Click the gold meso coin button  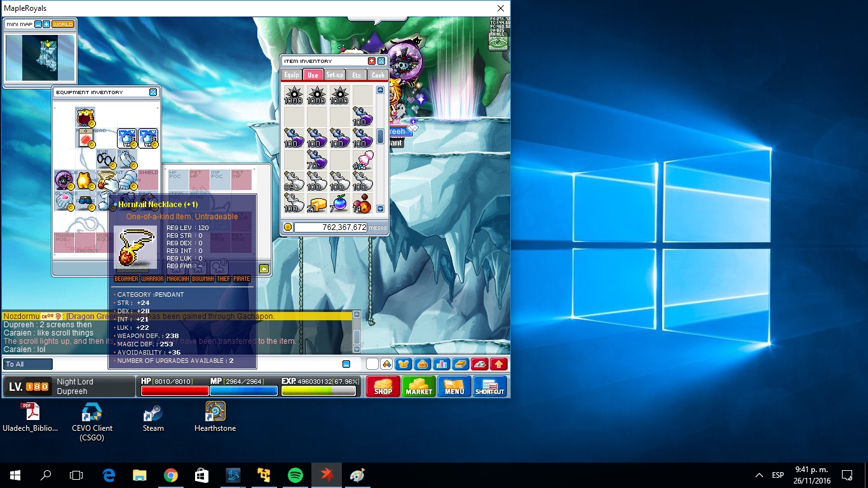[x=287, y=227]
